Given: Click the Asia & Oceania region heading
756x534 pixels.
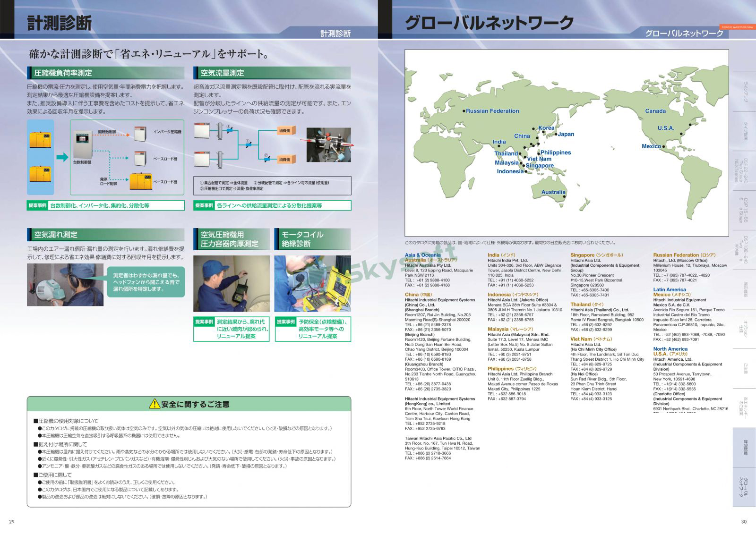Looking at the screenshot, I should (423, 255).
